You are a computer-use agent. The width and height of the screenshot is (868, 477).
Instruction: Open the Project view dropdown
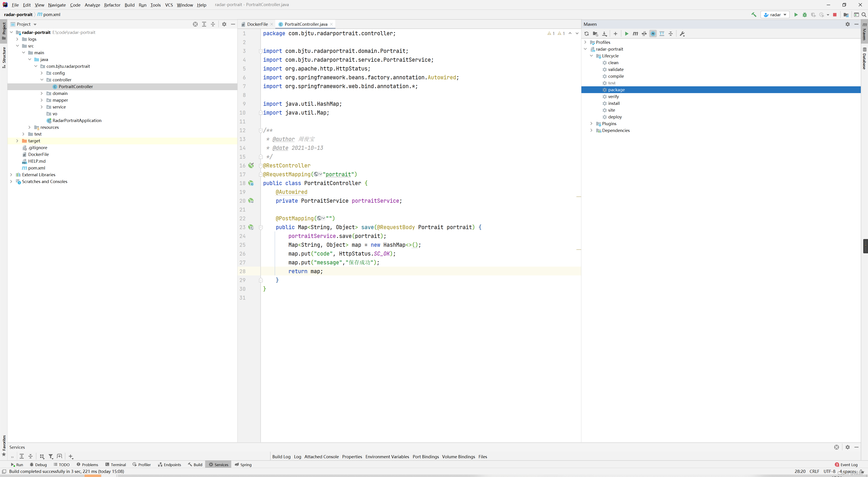[24, 24]
